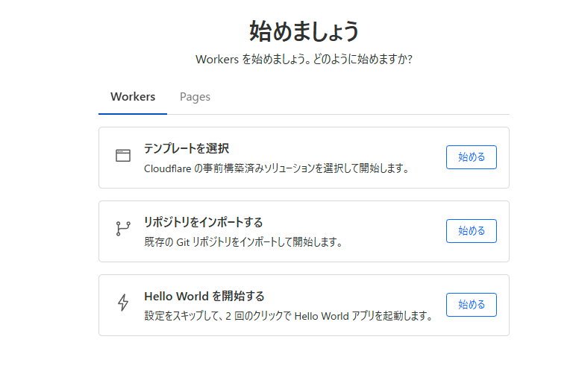Switch to the Pages tab
573x392 pixels.
(195, 97)
